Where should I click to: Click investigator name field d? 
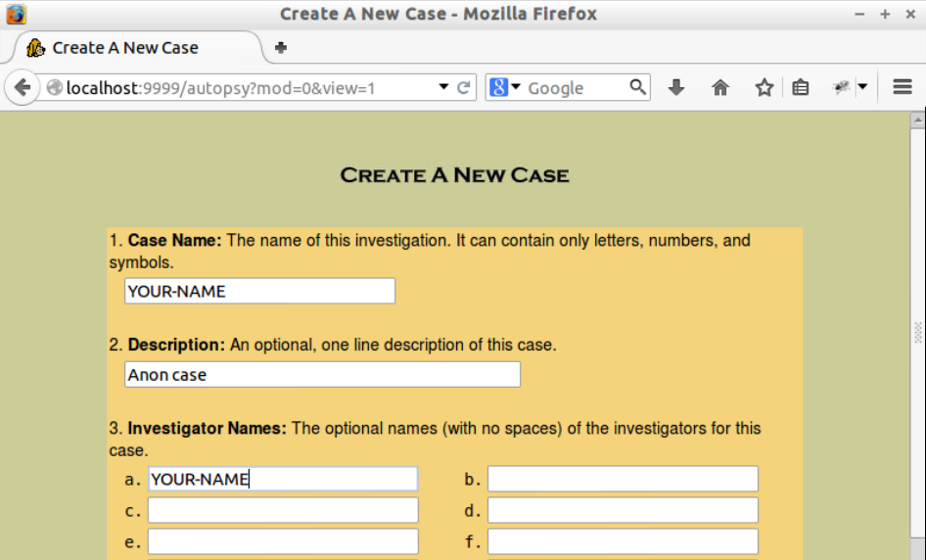tap(623, 510)
